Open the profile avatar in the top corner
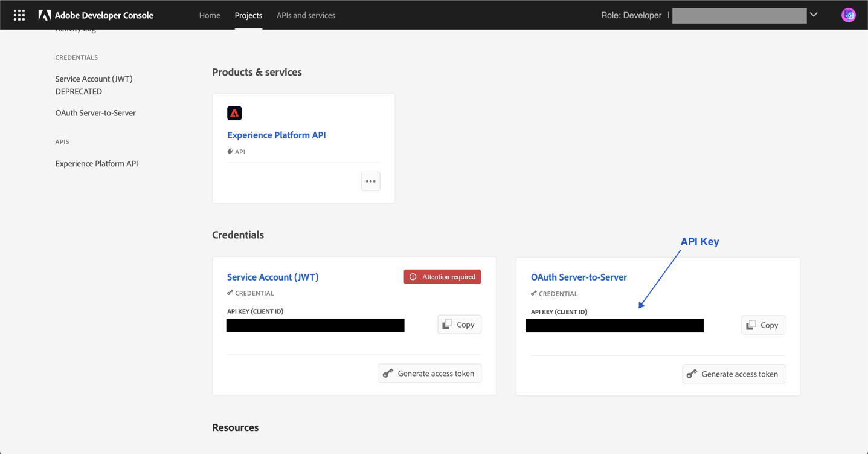This screenshot has width=868, height=454. [848, 14]
